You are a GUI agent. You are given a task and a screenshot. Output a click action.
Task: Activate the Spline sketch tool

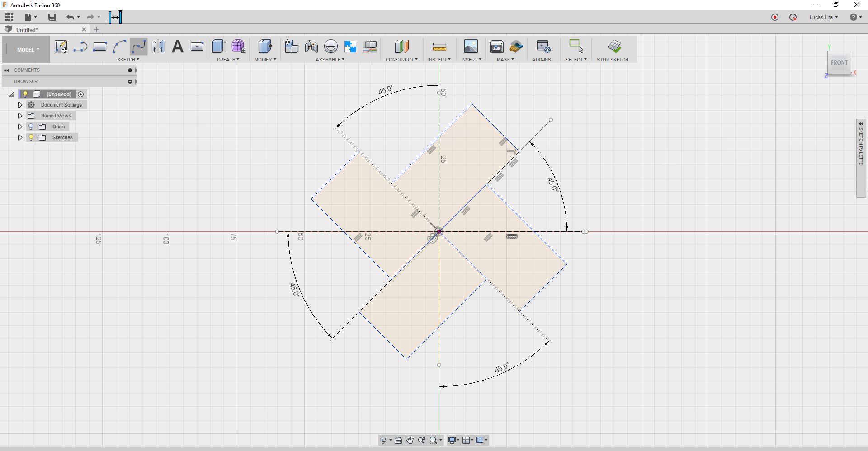coord(138,47)
